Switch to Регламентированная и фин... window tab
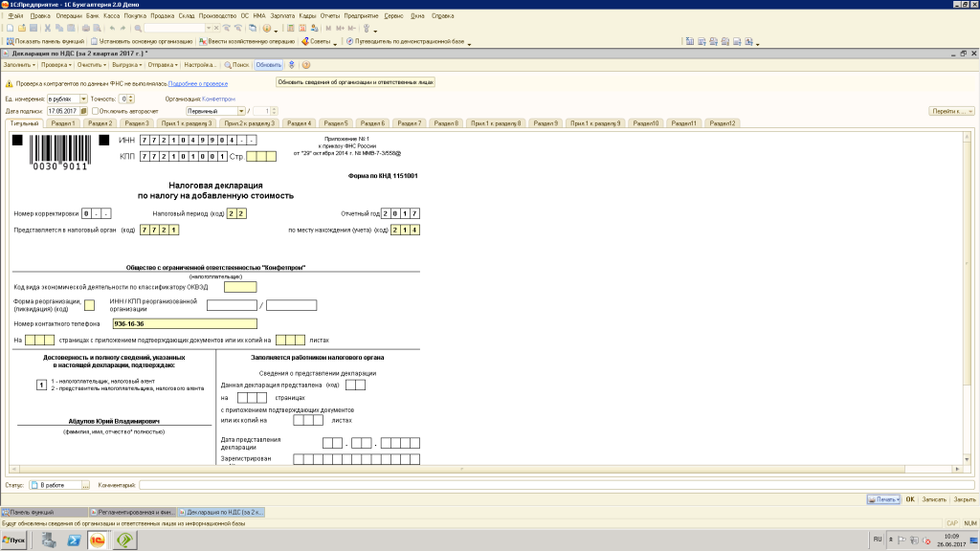The width and height of the screenshot is (980, 551). point(132,513)
